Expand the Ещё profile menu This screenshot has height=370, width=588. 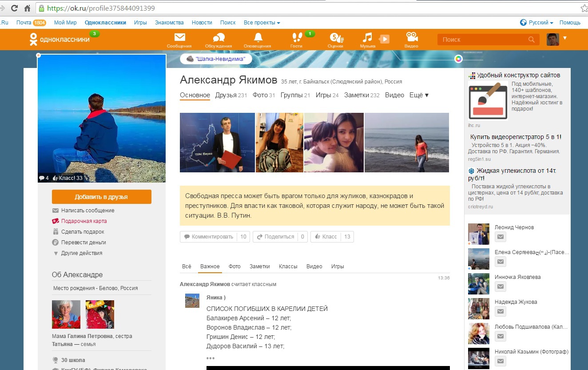419,95
